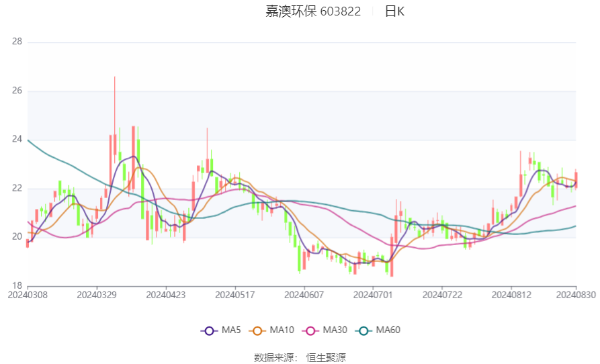Viewport: 600px width, 364px height.
Task: Click the 日K label in title
Action: pyautogui.click(x=394, y=11)
